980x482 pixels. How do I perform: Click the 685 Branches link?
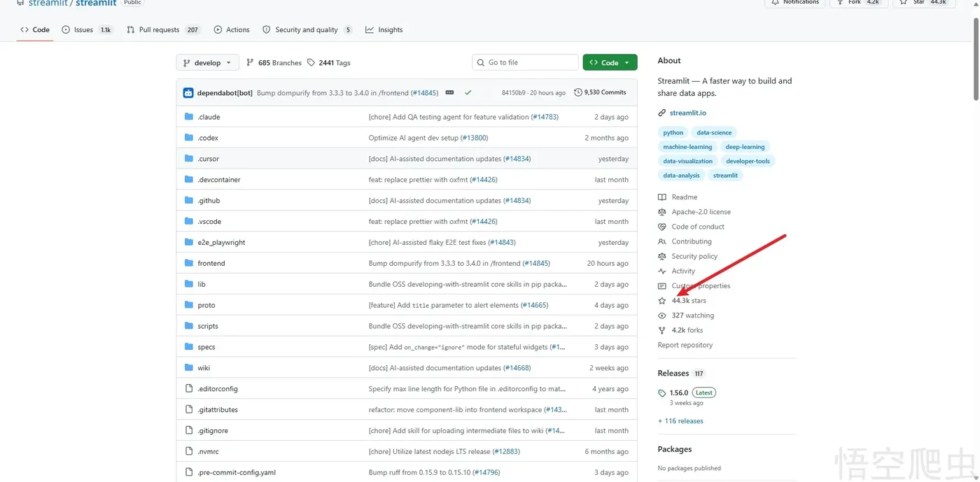click(x=274, y=63)
